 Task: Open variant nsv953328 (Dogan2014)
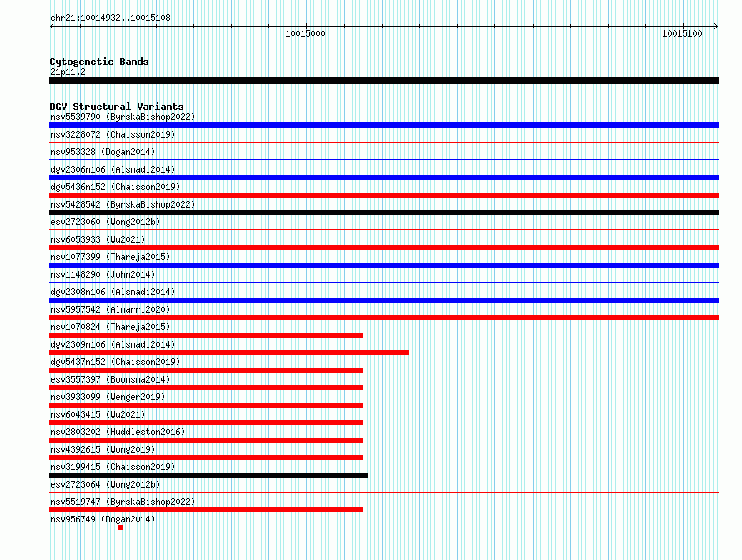(103, 152)
